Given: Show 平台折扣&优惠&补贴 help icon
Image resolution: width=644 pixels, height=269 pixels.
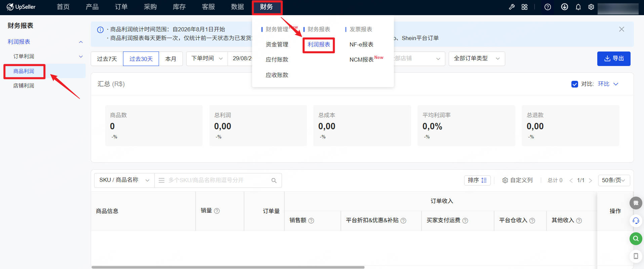Looking at the screenshot, I should (403, 221).
